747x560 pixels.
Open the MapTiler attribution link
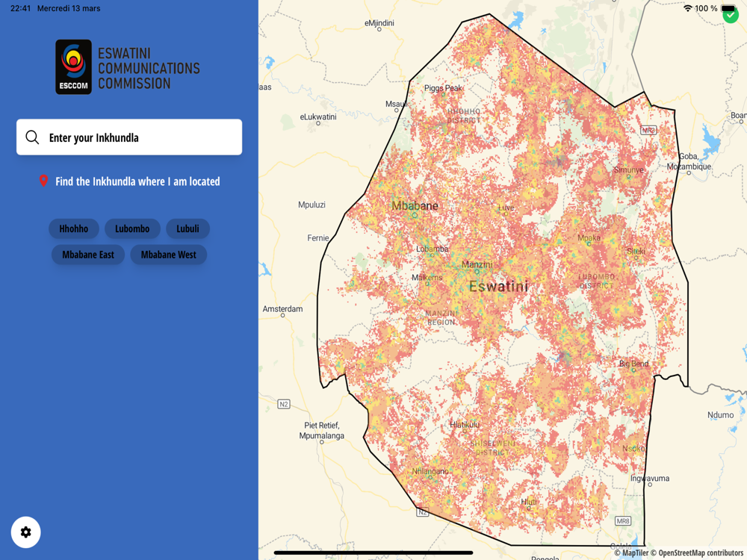tap(631, 553)
